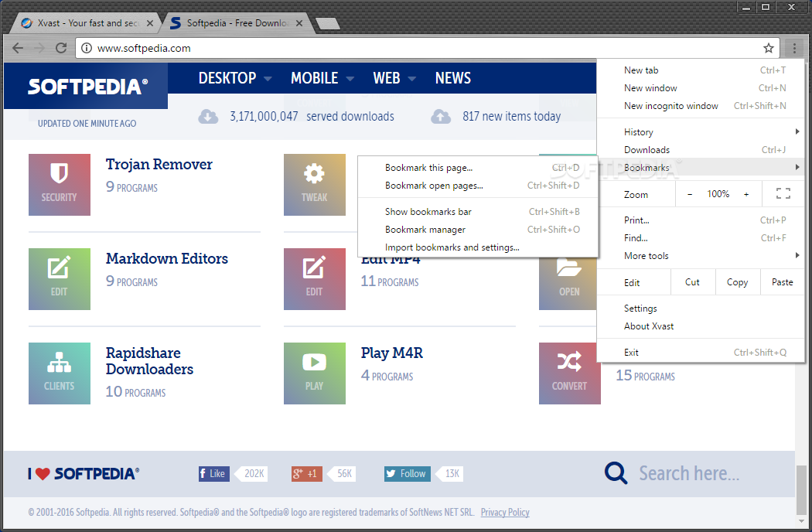The image size is (812, 532).
Task: Choose Bookmark open pages...
Action: [x=477, y=186]
